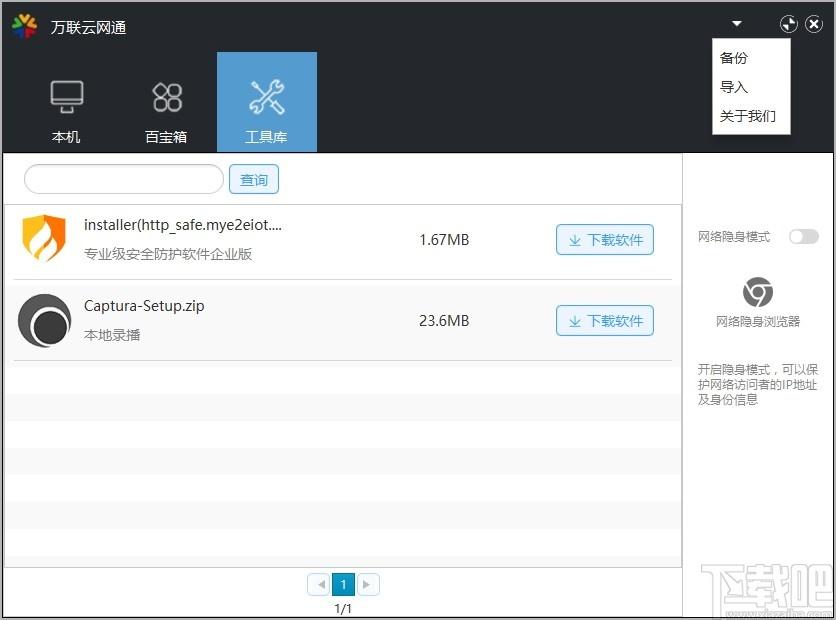Click the 网络隐身浏览器 label

(x=758, y=321)
